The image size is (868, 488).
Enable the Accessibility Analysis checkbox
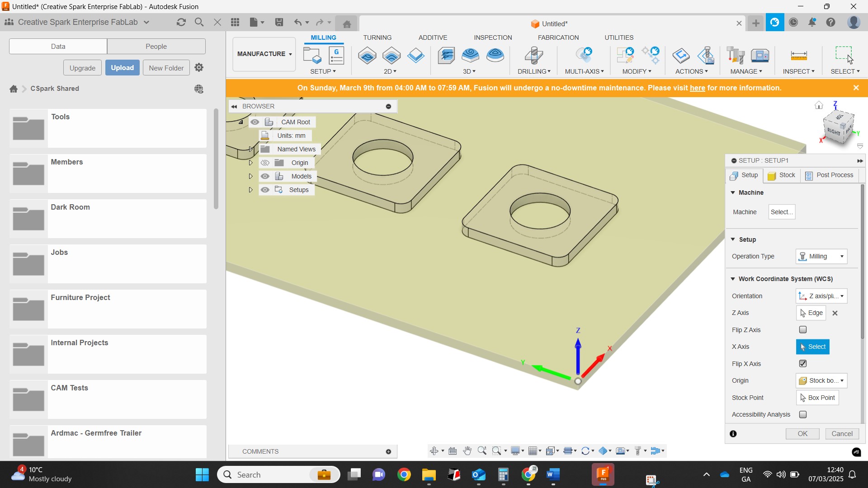click(x=803, y=414)
